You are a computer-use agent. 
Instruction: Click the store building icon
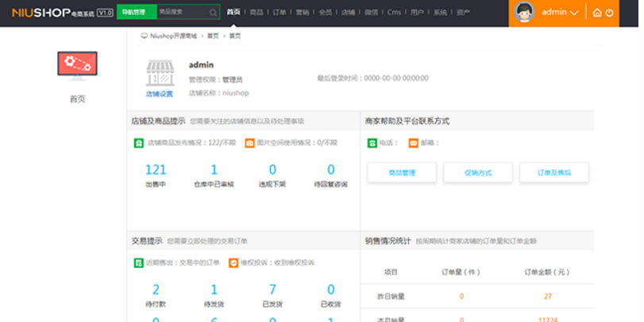[x=160, y=73]
